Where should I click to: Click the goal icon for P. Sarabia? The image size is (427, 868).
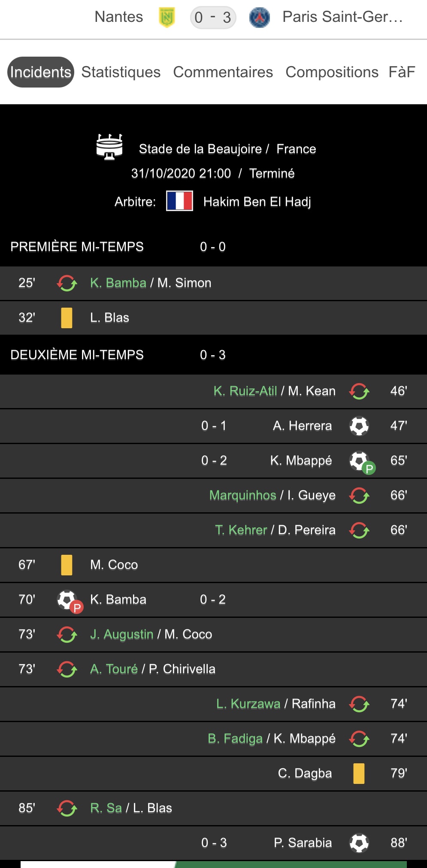359,843
